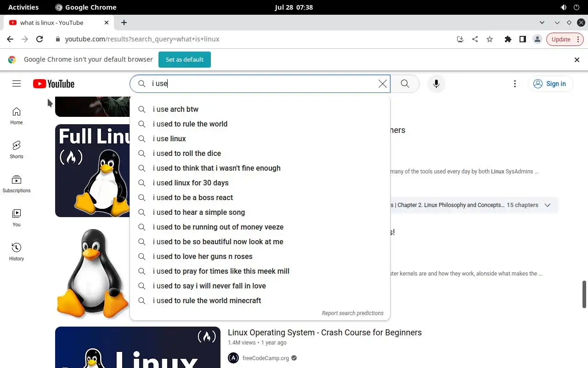Select suggestion 'i use arch btw'
588x368 pixels.
[260, 109]
